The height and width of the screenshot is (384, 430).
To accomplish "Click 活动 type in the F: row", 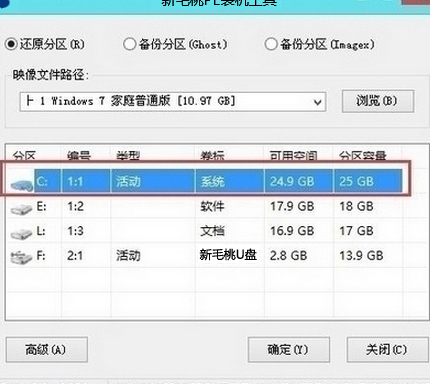I will coord(128,256).
